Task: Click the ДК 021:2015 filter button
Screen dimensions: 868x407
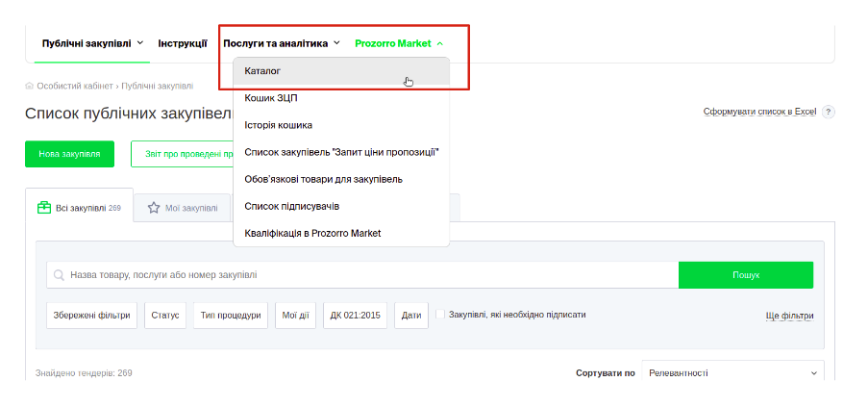Action: coord(355,316)
